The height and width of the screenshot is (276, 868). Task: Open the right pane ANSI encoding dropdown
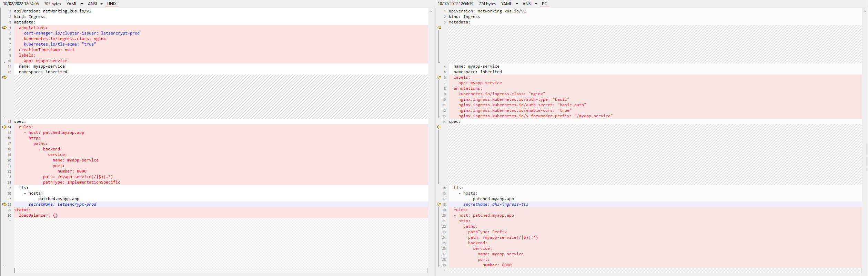[530, 4]
